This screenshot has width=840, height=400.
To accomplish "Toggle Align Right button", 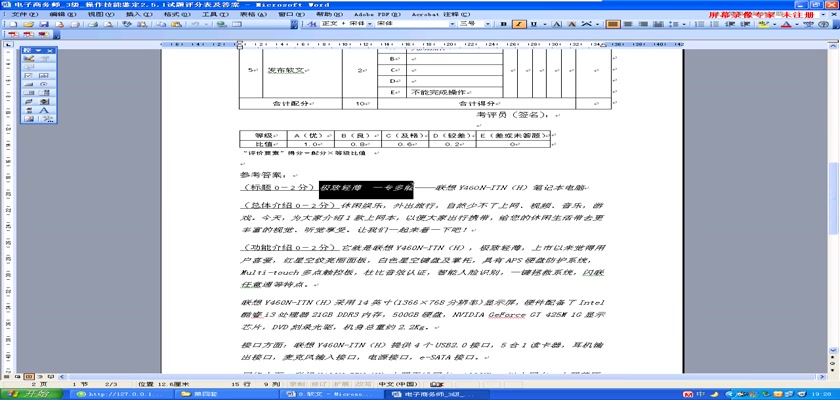I will (642, 25).
